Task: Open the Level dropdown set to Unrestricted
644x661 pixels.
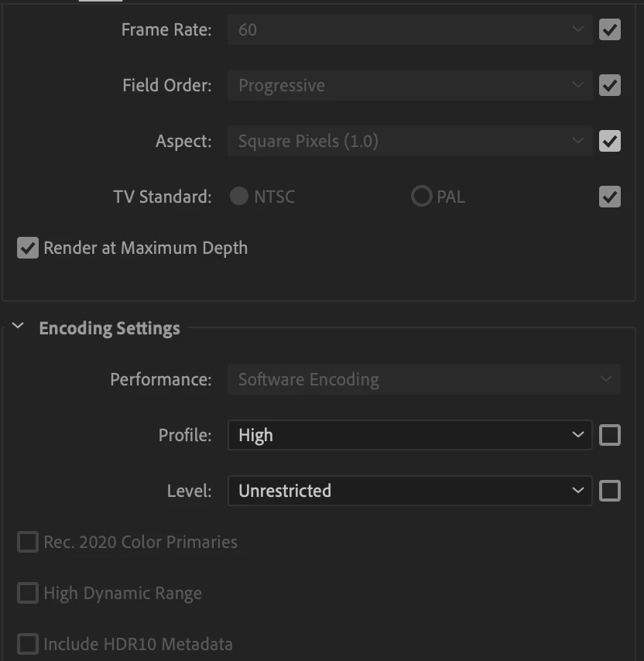Action: [x=409, y=491]
